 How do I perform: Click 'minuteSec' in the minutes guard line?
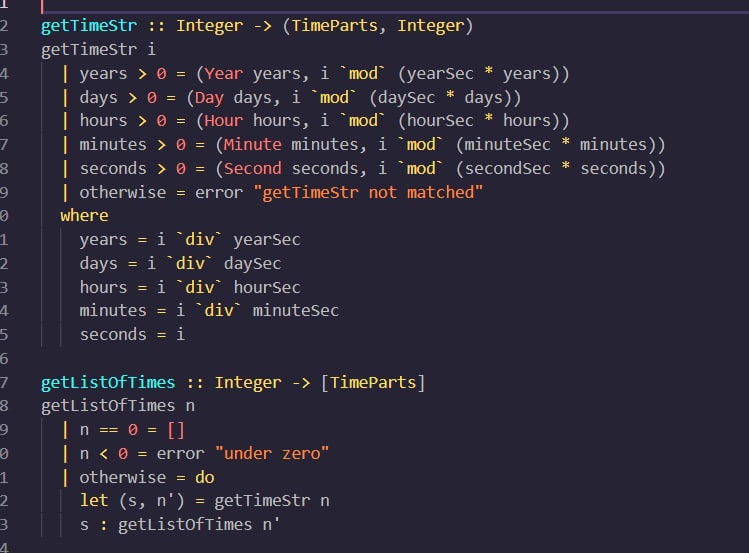click(507, 144)
